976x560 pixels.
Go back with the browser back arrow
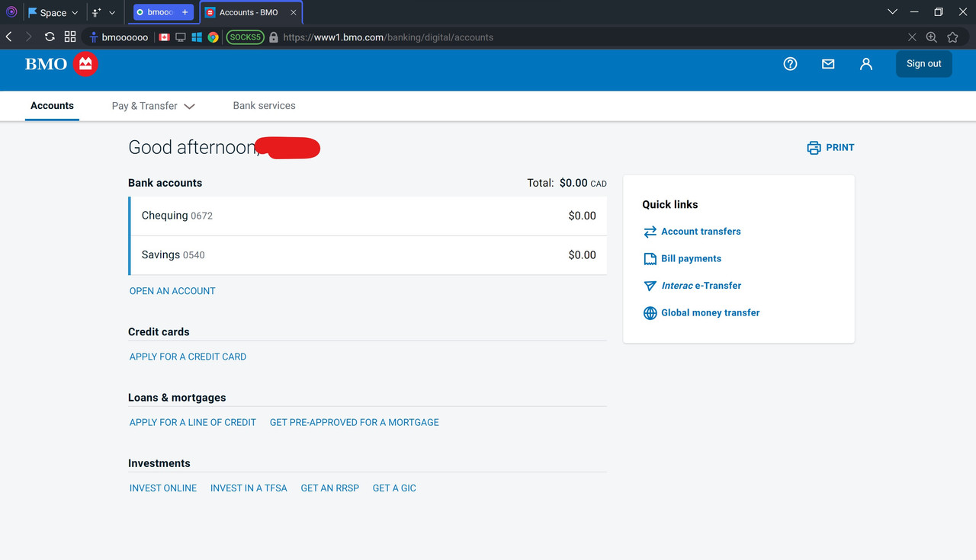(9, 37)
